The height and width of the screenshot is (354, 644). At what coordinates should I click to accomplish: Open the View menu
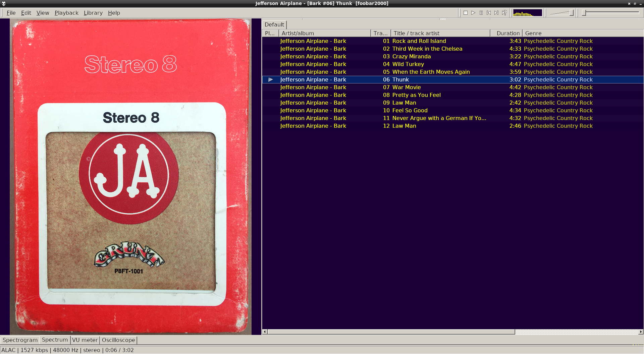tap(43, 13)
